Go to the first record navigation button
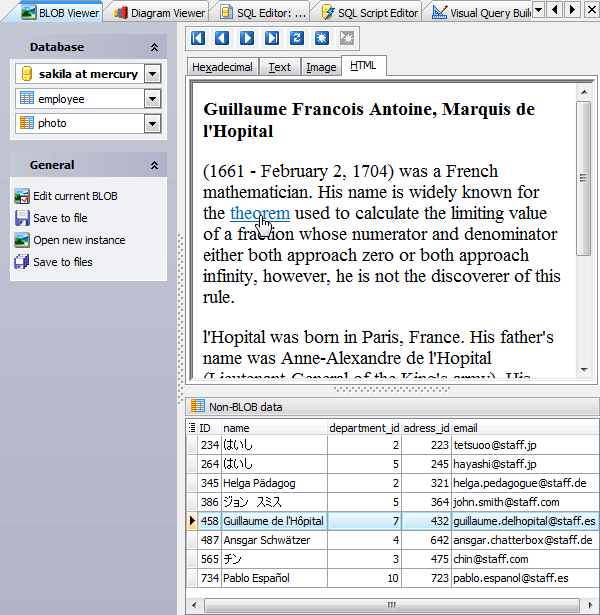The image size is (600, 615). point(198,38)
